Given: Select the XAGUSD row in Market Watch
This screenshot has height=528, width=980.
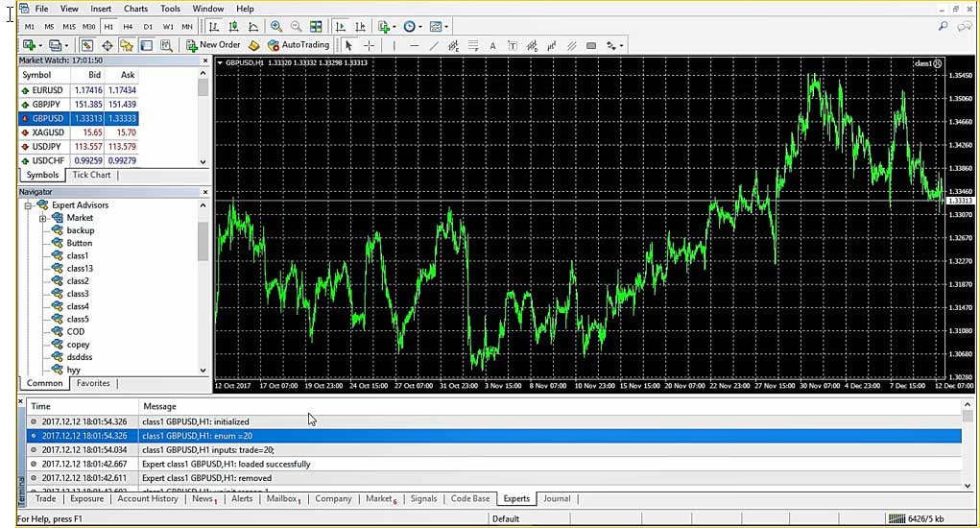Looking at the screenshot, I should point(78,132).
